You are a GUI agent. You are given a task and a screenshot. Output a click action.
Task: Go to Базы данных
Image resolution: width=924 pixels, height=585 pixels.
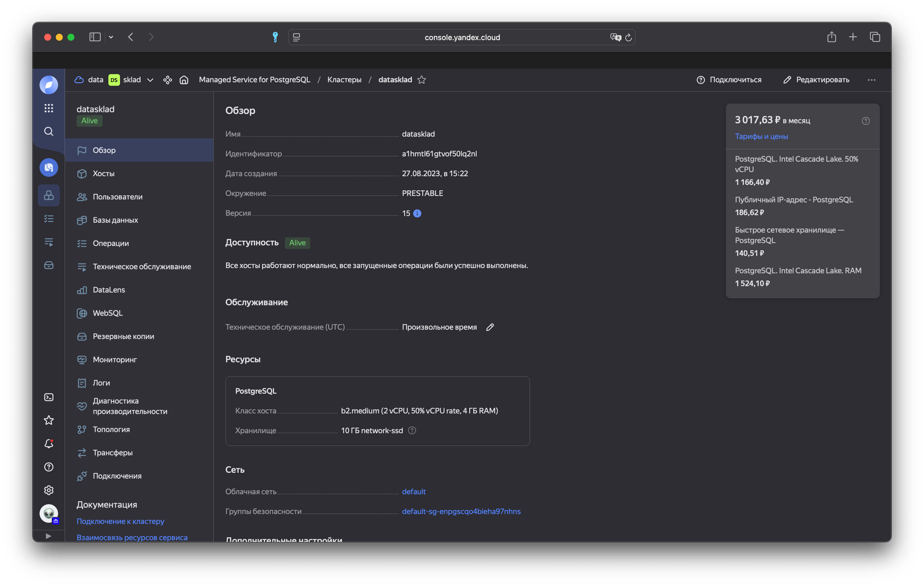pyautogui.click(x=139, y=220)
